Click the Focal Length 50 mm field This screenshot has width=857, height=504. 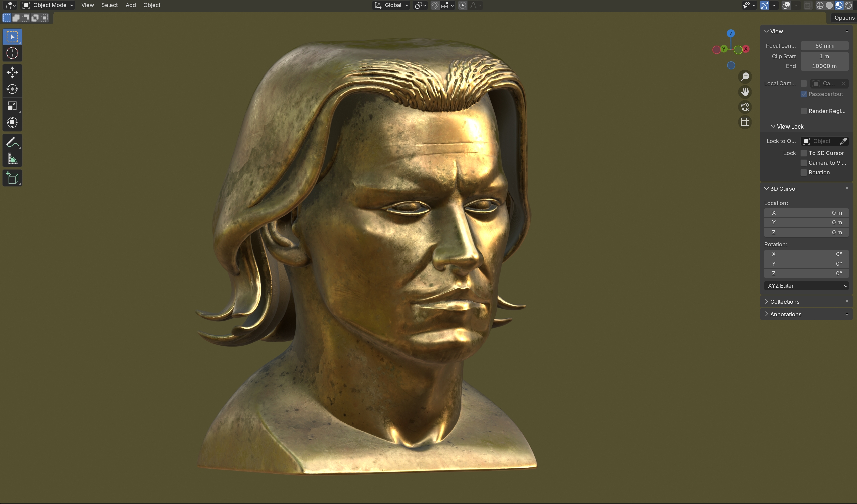tap(824, 46)
